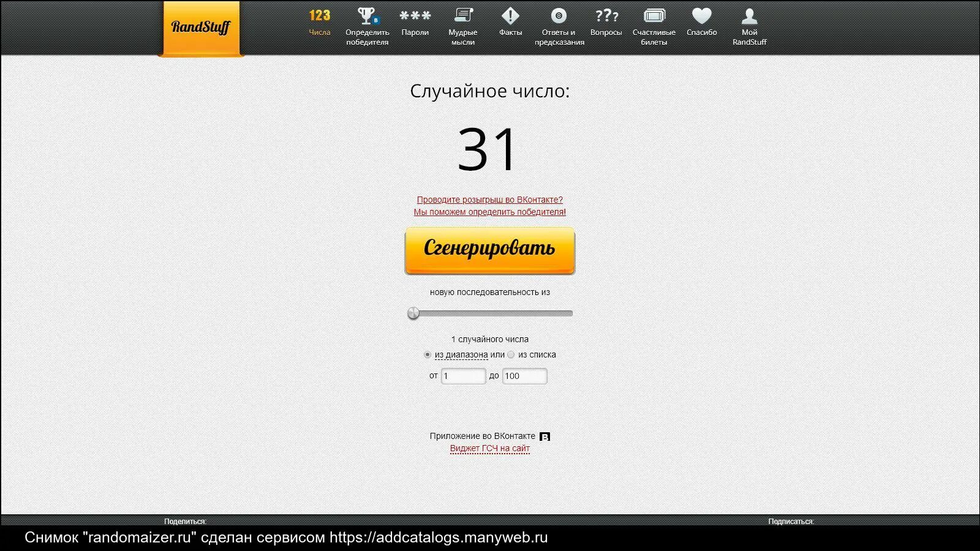The image size is (980, 551).
Task: Open the Числа menu label
Action: coord(320,32)
